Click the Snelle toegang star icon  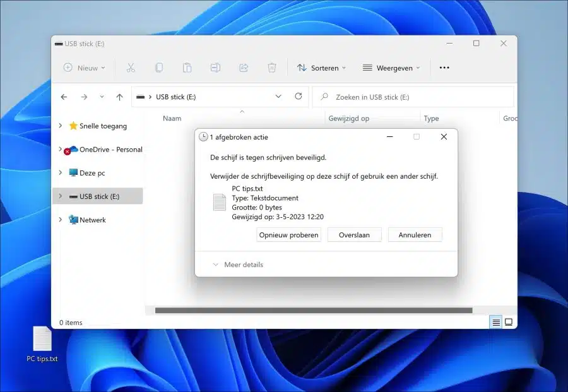73,126
